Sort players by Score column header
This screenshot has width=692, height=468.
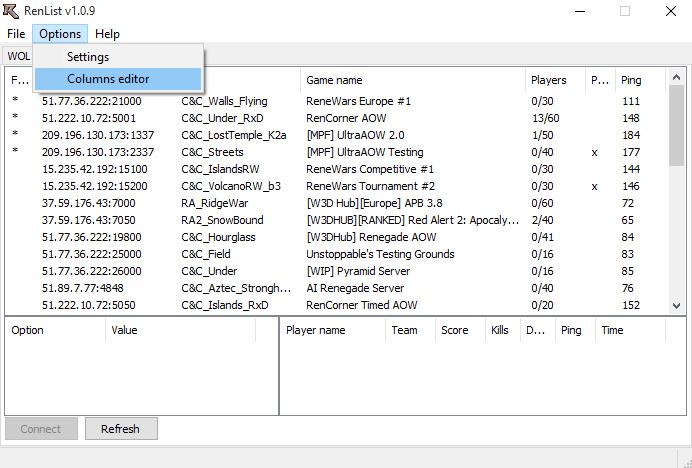click(460, 330)
